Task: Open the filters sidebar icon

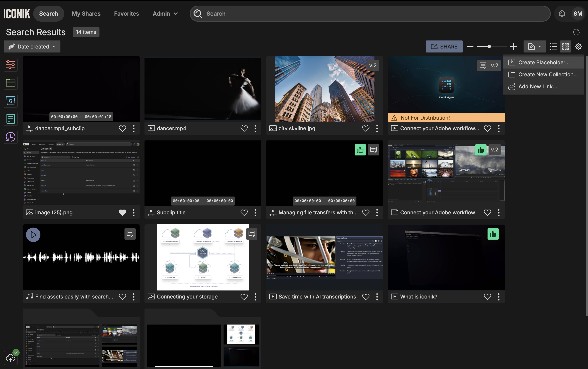Action: [x=10, y=65]
